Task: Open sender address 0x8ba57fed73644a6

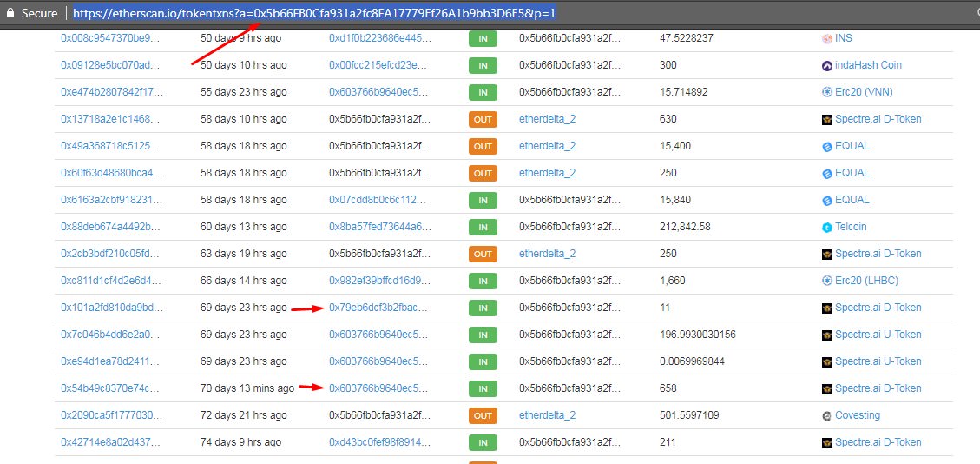Action: pos(380,227)
